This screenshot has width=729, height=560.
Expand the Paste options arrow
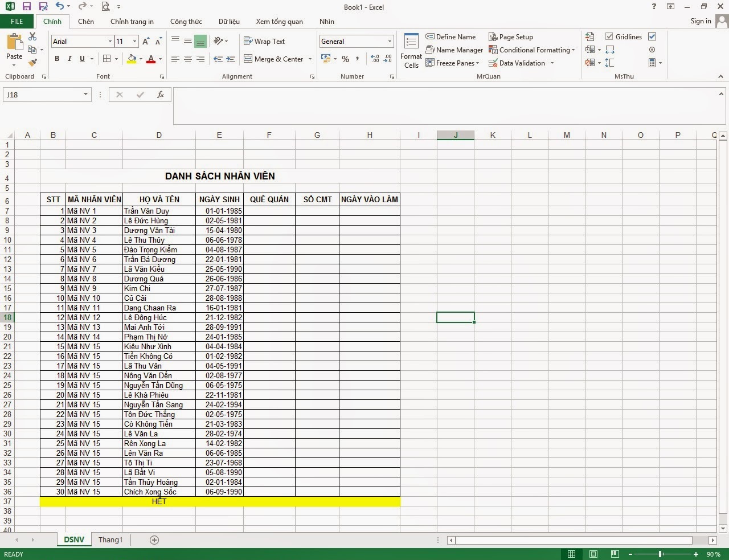(x=14, y=64)
